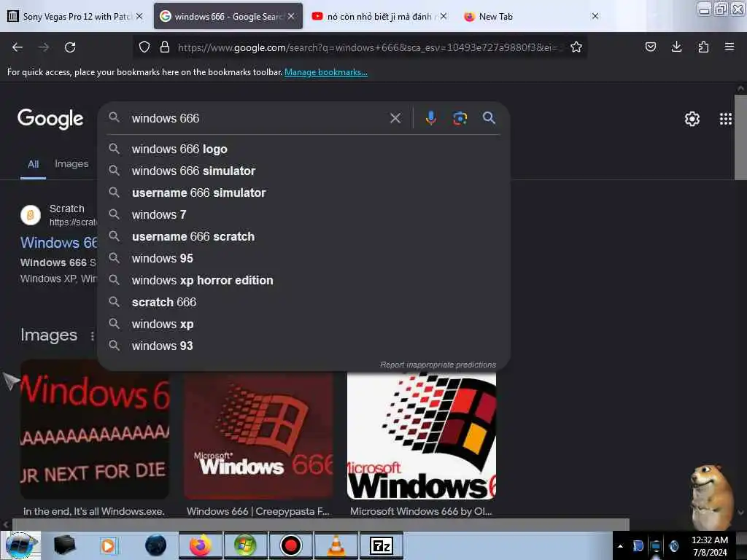Switch to the YouTube video tab

point(379,17)
